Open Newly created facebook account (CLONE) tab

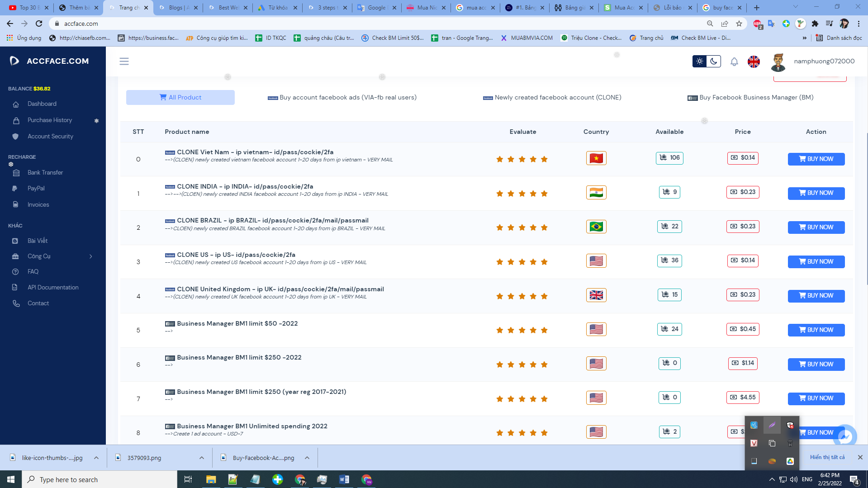pos(552,97)
